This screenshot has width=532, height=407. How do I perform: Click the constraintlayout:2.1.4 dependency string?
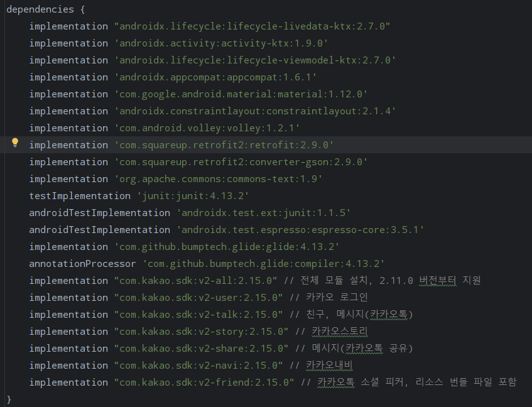[255, 111]
